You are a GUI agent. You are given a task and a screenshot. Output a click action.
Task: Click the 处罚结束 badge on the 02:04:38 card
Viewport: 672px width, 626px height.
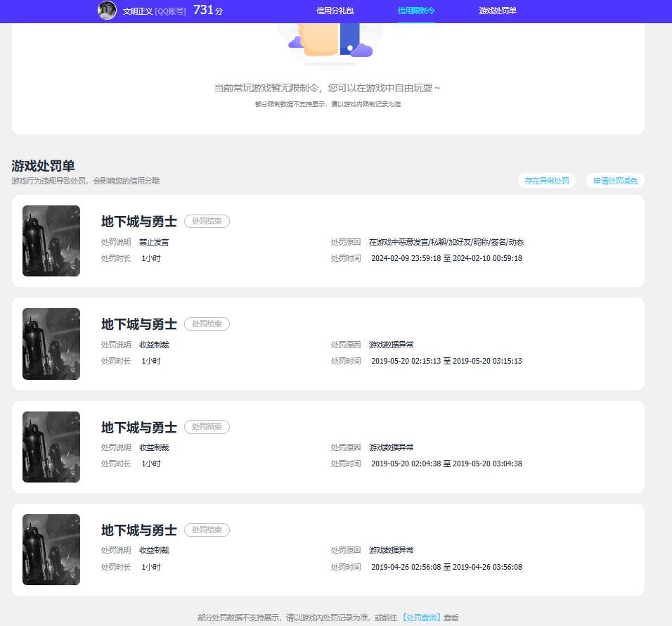(x=207, y=427)
